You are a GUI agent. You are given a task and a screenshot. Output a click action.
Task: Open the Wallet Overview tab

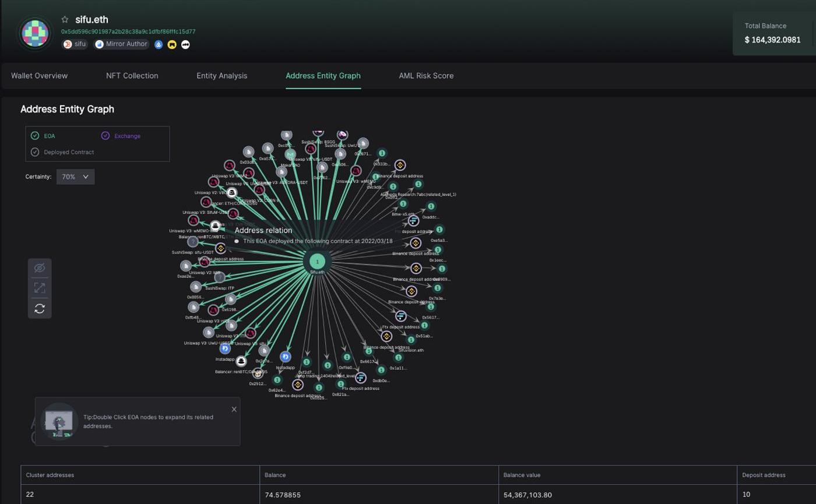[39, 76]
